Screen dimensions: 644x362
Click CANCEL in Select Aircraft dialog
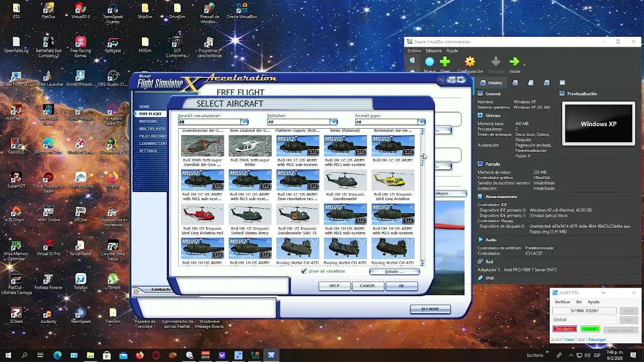367,286
